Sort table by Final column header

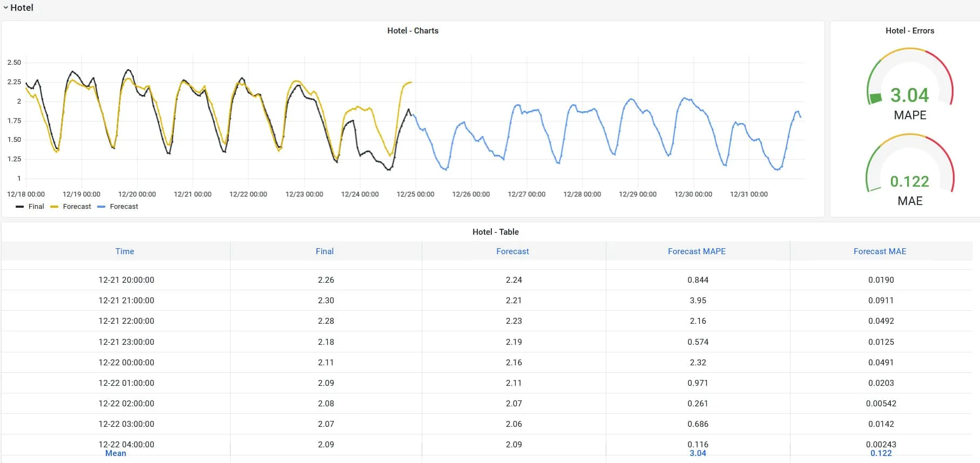click(x=325, y=251)
